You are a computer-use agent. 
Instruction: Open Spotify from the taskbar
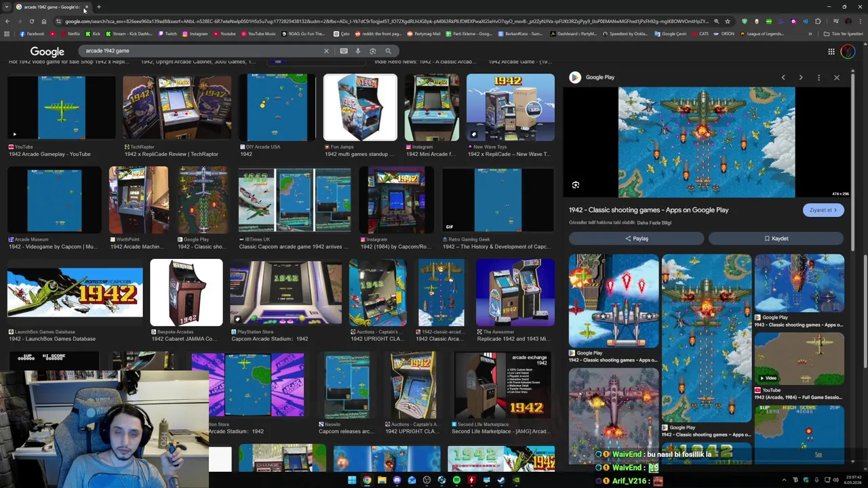456,481
